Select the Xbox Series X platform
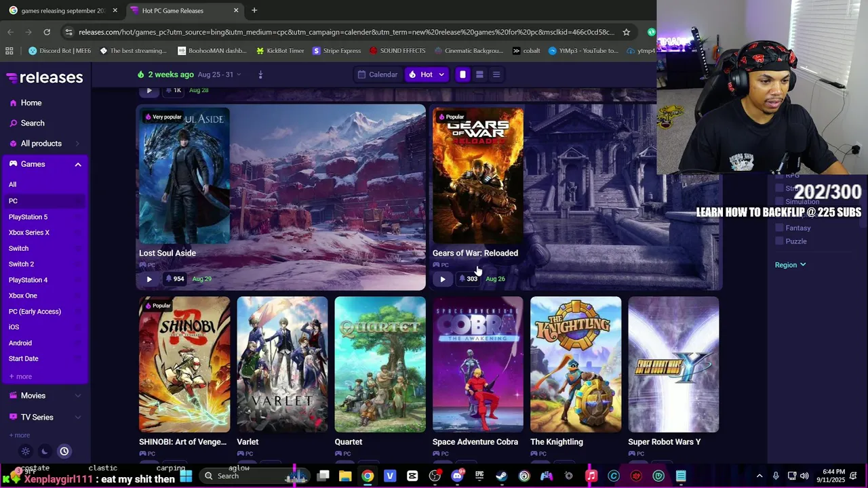This screenshot has height=488, width=868. coord(28,232)
